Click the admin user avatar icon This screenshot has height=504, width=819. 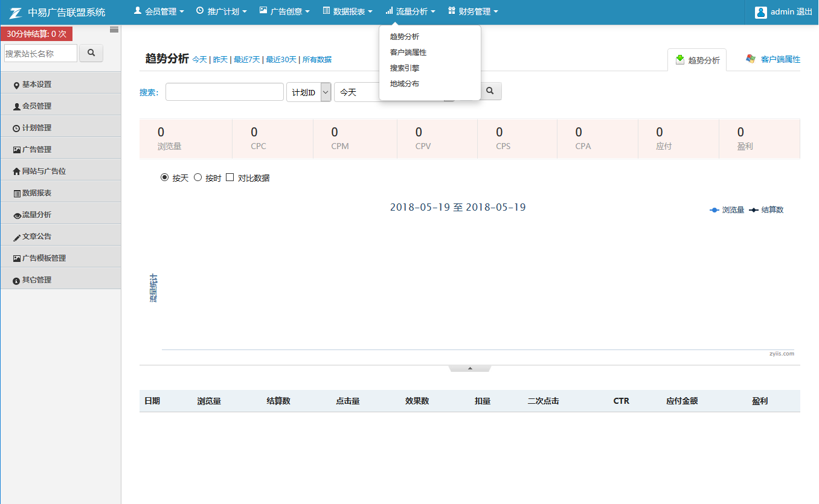tap(761, 12)
